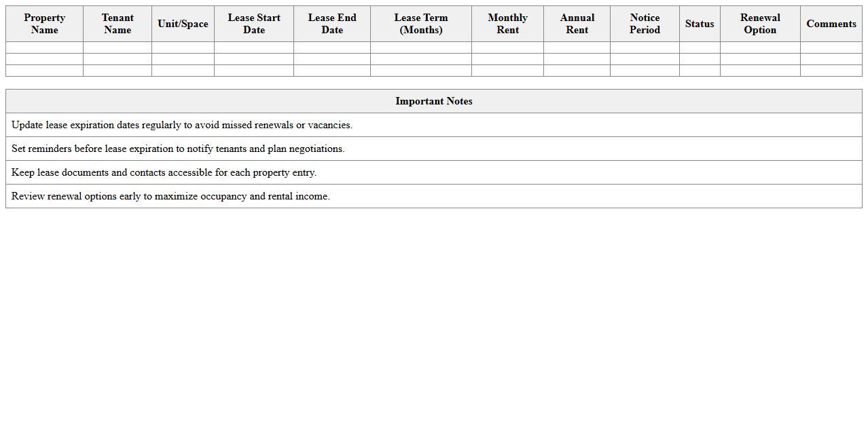The width and height of the screenshot is (868, 441).
Task: Click the Tenant Name column header
Action: click(x=117, y=24)
